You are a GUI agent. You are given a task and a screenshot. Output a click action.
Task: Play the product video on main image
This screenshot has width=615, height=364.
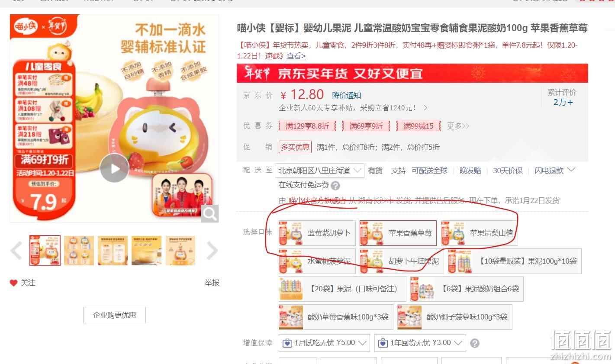pyautogui.click(x=114, y=168)
